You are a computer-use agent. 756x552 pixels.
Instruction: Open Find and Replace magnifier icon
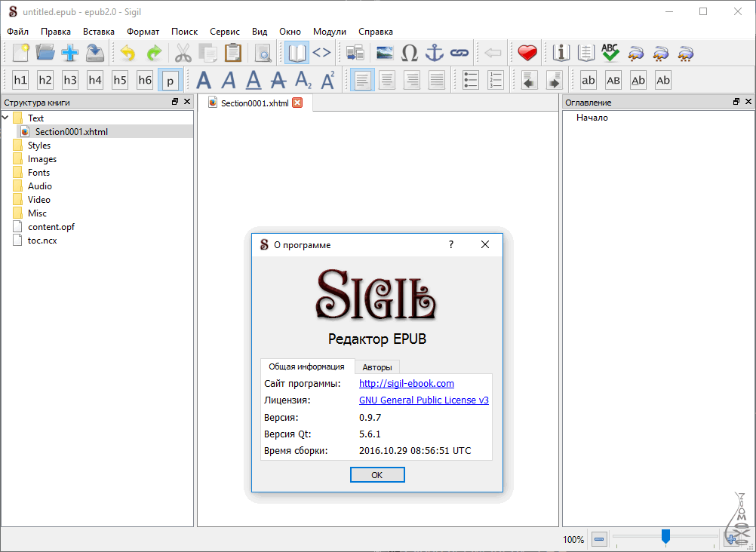pos(263,53)
